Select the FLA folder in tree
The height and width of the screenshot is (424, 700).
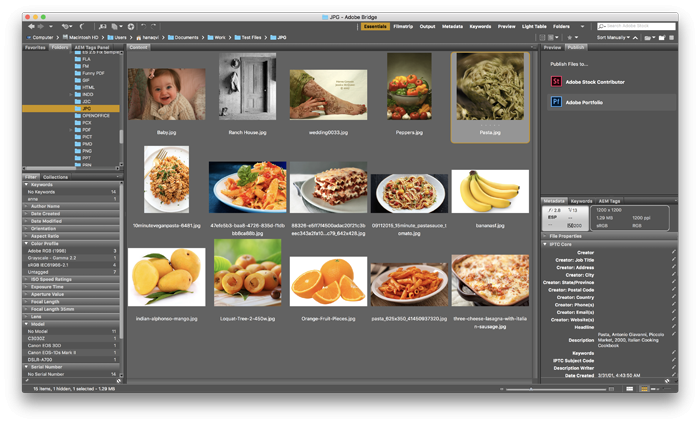coord(83,59)
